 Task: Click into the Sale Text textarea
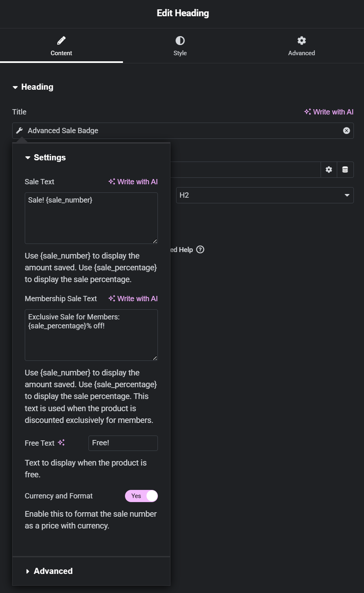point(91,218)
